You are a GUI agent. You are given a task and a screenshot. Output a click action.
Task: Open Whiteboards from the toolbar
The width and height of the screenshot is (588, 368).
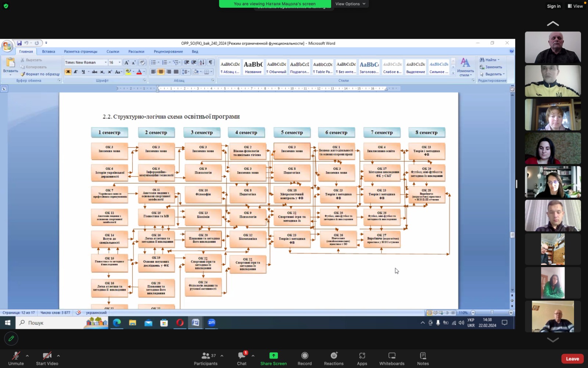(x=392, y=358)
